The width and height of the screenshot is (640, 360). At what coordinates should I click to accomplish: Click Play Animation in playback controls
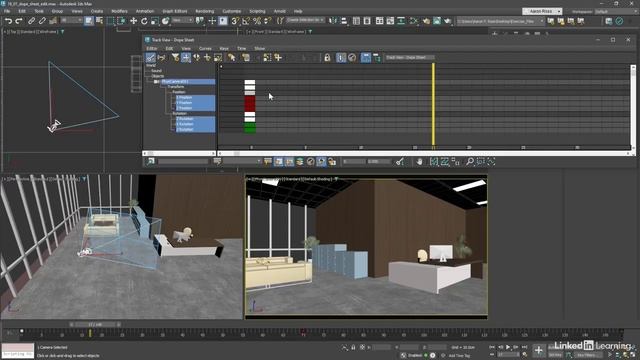coord(508,347)
